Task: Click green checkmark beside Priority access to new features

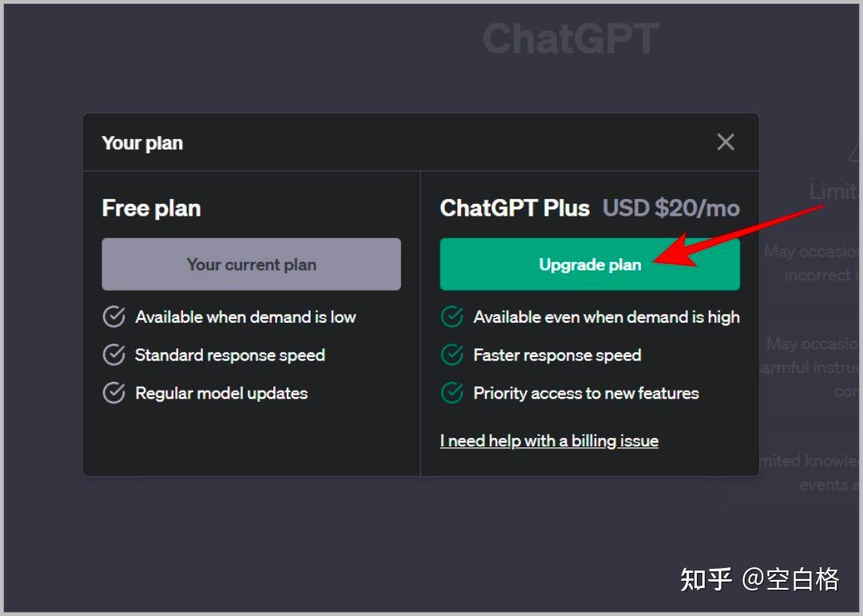Action: click(x=452, y=393)
